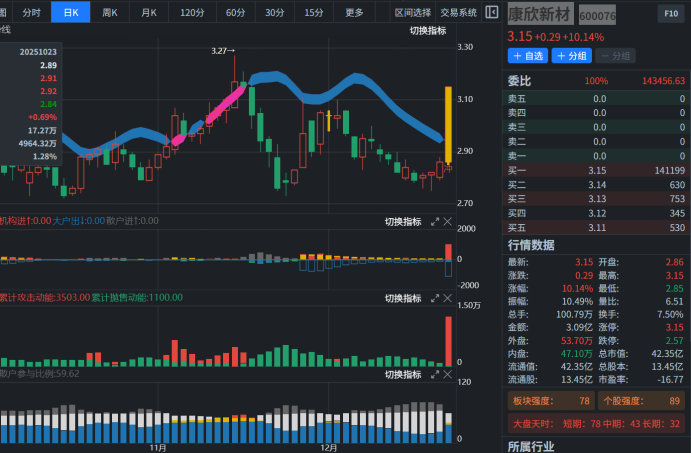
Task: Switch to the 分时 intraday tab
Action: 32,13
